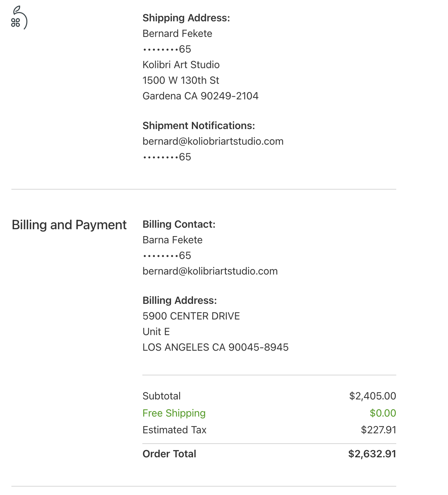Click the billing contact email address

(210, 271)
